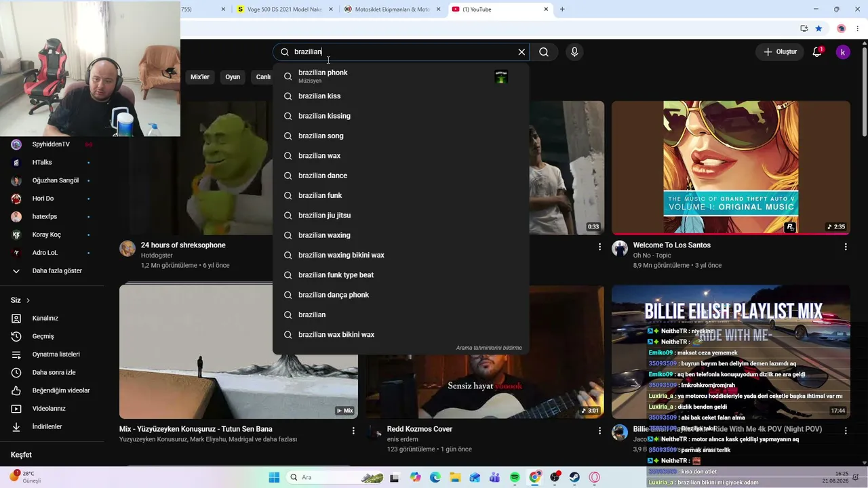Choose the 'brazilian phonk' suggestion
The width and height of the screenshot is (868, 488).
401,76
